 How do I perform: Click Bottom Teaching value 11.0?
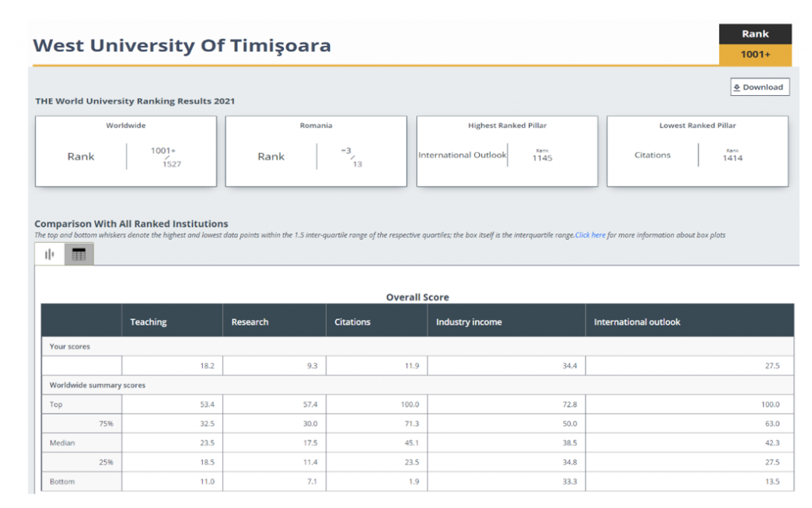[x=207, y=482]
